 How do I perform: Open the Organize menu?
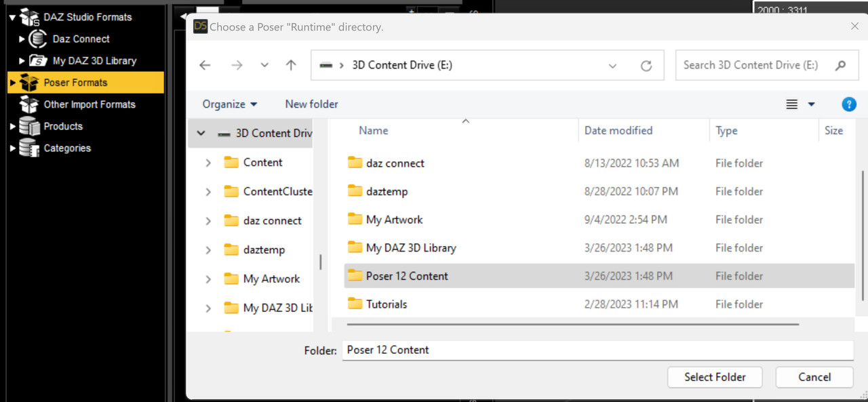[x=230, y=104]
